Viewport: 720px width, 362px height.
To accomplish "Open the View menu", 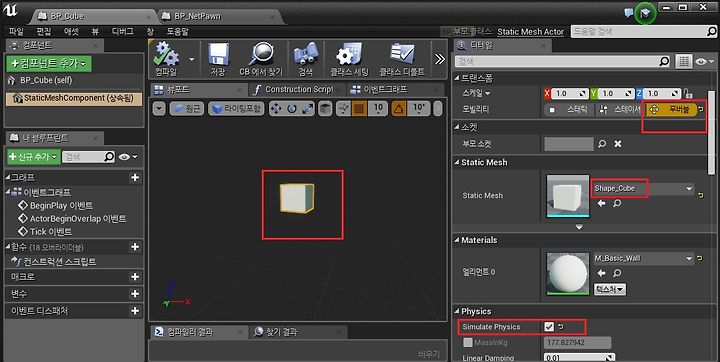I will pos(95,31).
